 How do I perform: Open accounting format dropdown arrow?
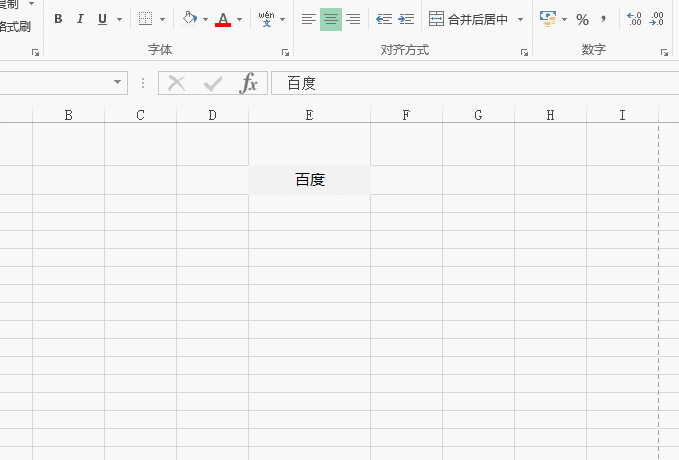(x=564, y=19)
